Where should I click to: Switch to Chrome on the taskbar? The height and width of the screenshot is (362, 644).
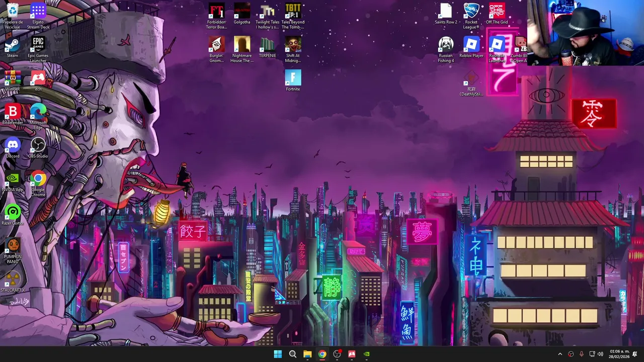322,354
